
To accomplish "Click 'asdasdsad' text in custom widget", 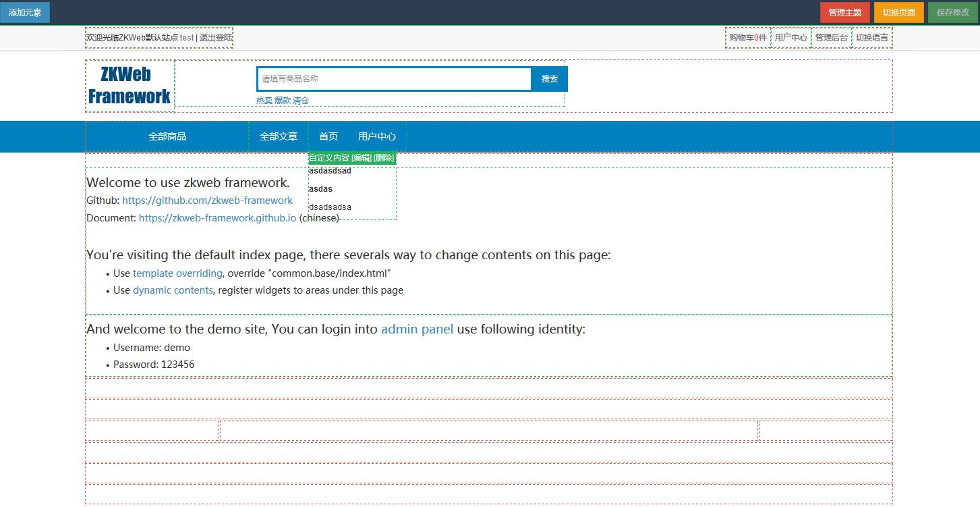I will pos(330,171).
